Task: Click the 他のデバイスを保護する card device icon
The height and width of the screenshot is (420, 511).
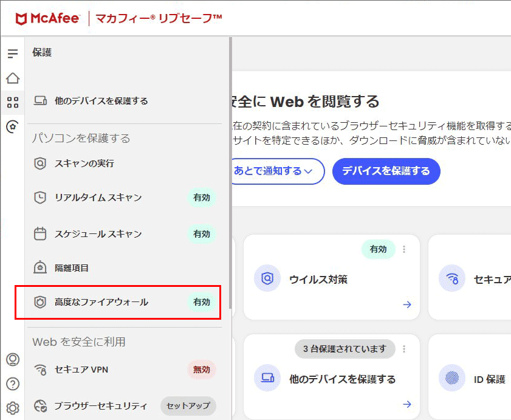Action: click(x=267, y=378)
